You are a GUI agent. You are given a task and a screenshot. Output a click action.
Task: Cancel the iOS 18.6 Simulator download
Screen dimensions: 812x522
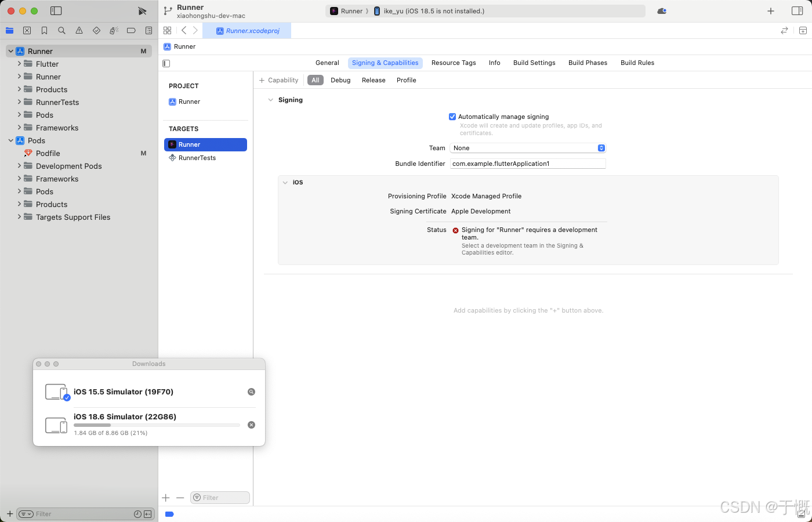251,425
